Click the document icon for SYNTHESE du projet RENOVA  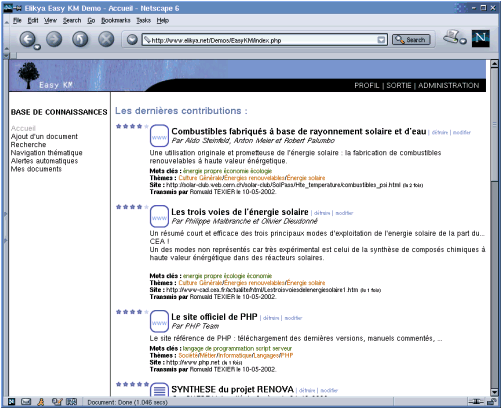(159, 389)
